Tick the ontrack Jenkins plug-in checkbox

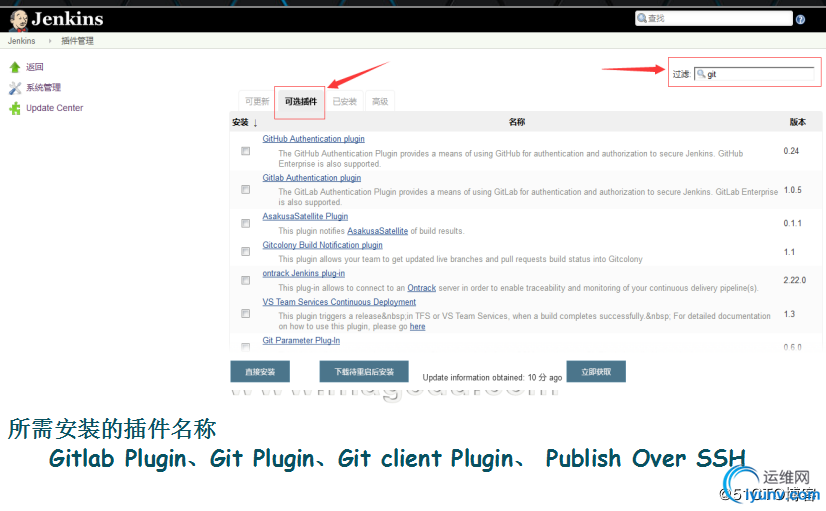[245, 280]
